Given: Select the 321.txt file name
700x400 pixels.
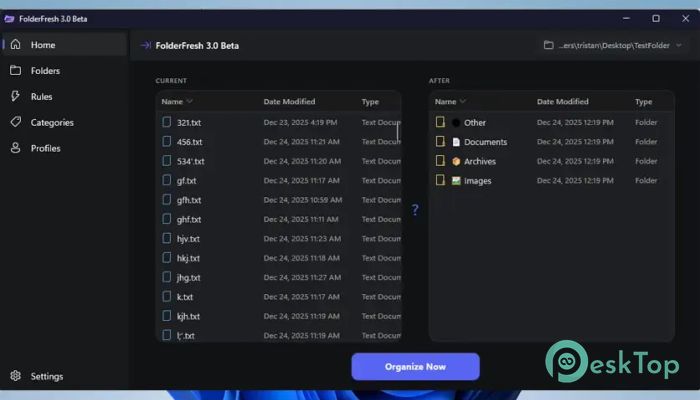Looking at the screenshot, I should [x=189, y=123].
